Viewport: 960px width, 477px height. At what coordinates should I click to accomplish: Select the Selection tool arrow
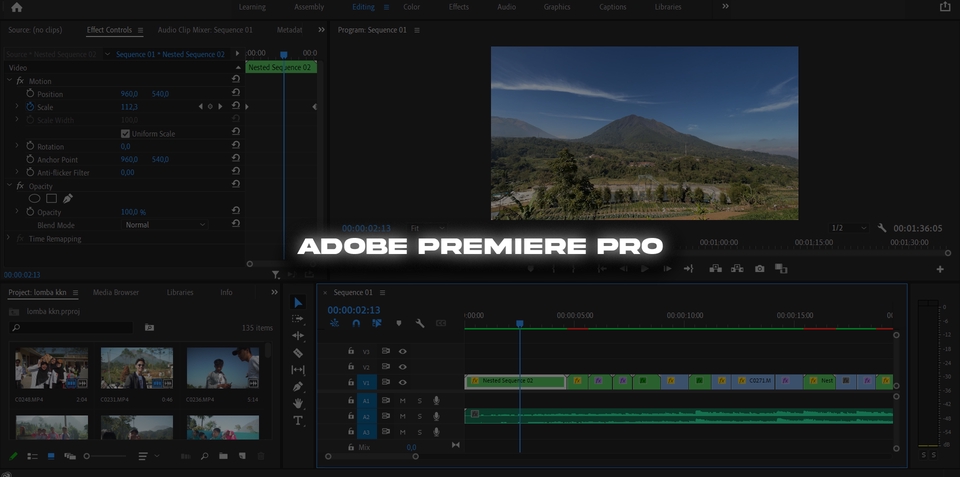coord(298,302)
